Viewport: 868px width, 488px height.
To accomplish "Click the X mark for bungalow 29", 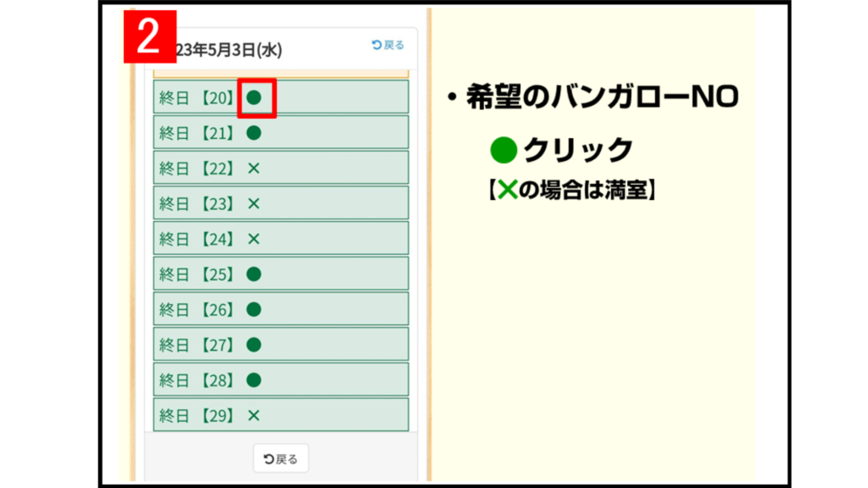I will click(253, 416).
